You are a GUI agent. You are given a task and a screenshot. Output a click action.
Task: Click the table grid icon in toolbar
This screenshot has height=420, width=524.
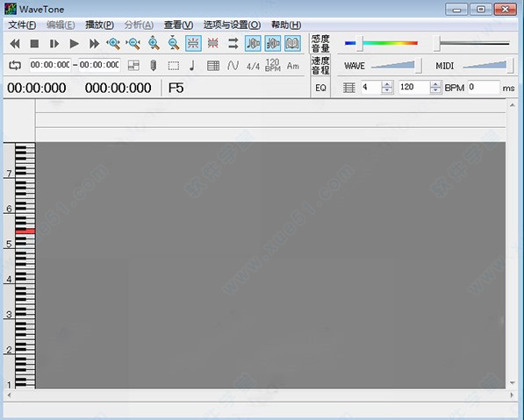click(x=213, y=66)
